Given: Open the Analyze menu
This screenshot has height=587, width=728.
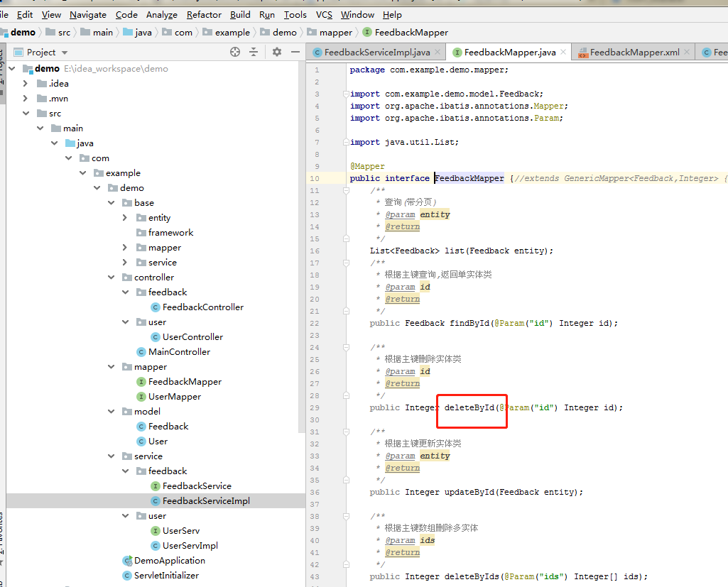Looking at the screenshot, I should (161, 14).
